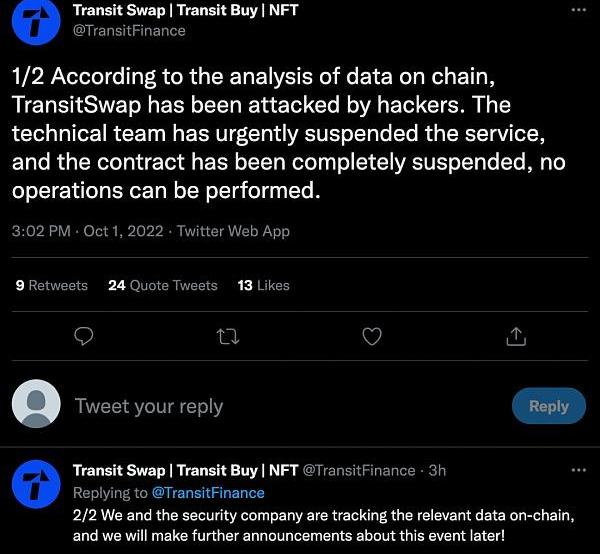
Task: Open the @TransitFinance handle under main tweet name
Action: point(129,31)
